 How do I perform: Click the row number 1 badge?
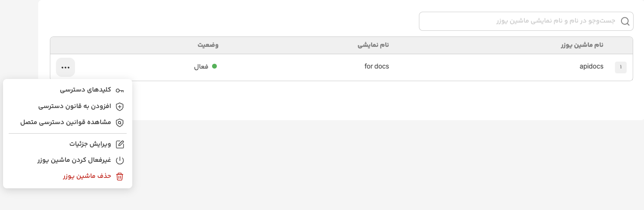621,67
